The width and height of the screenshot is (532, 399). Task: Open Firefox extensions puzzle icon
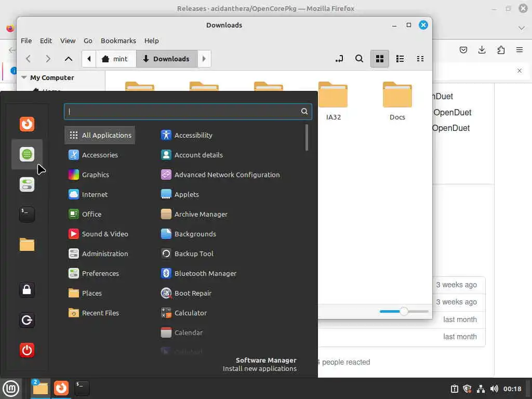click(501, 50)
